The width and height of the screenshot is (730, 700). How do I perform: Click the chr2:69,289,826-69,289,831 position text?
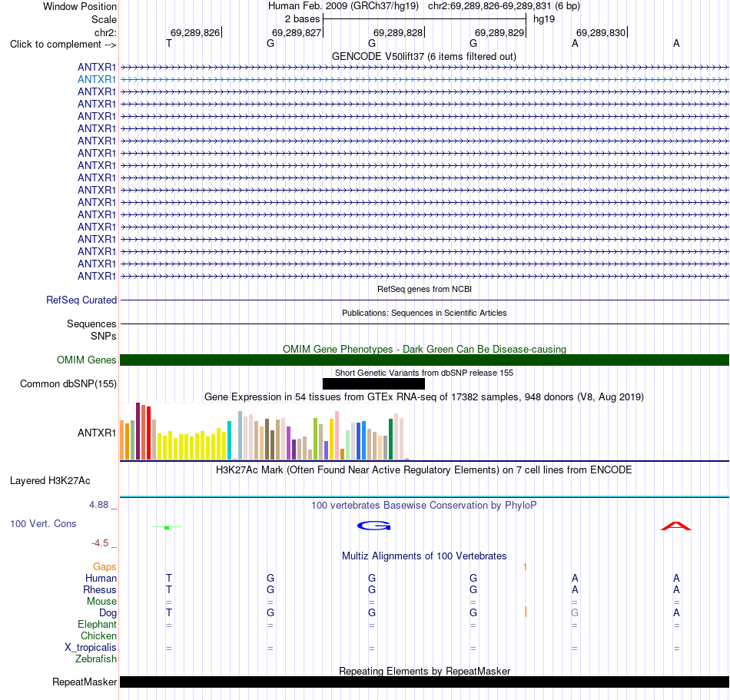[489, 6]
